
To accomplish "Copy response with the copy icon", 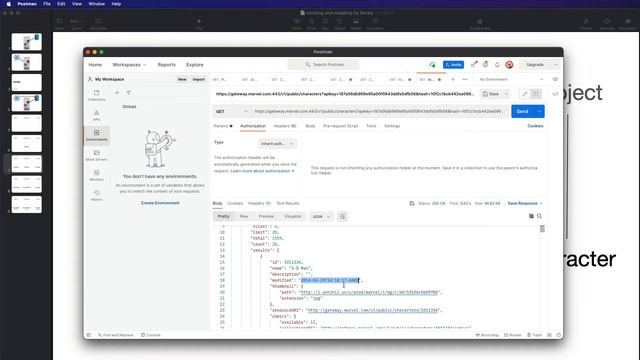I will 531,216.
